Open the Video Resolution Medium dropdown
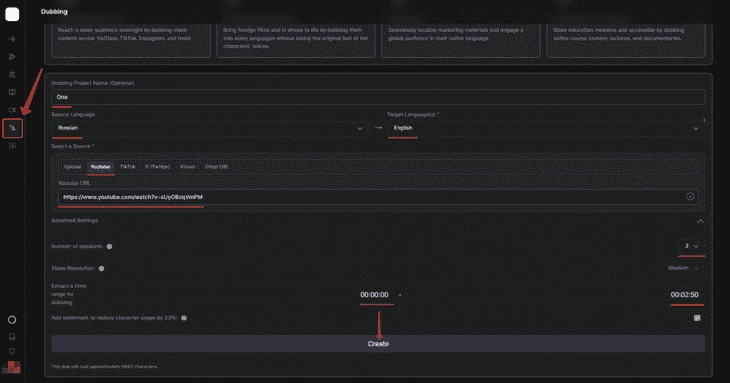730x383 pixels. (x=683, y=268)
